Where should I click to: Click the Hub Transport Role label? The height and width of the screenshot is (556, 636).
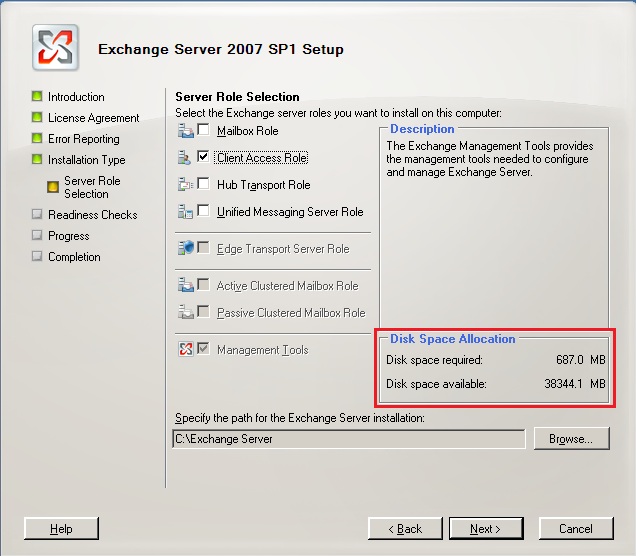[x=264, y=185]
